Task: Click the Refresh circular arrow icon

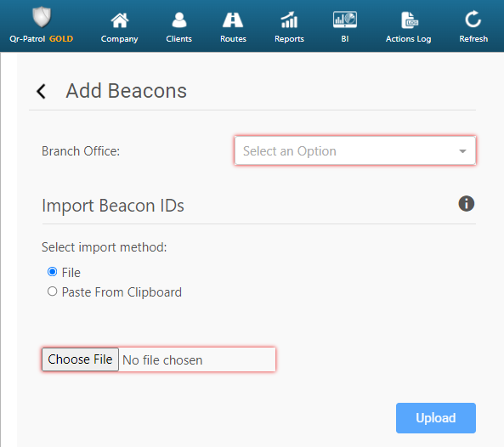Action: pos(473,20)
